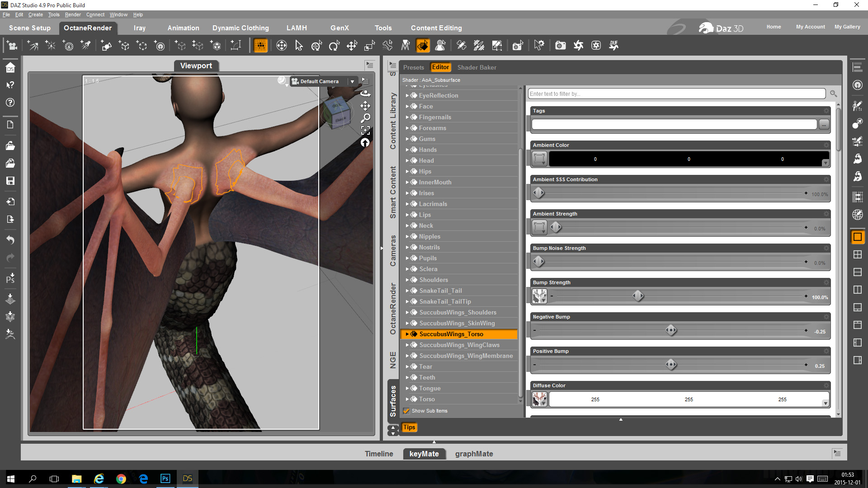This screenshot has height=488, width=868.
Task: Switch to the Scene Setup tab
Action: [x=30, y=28]
